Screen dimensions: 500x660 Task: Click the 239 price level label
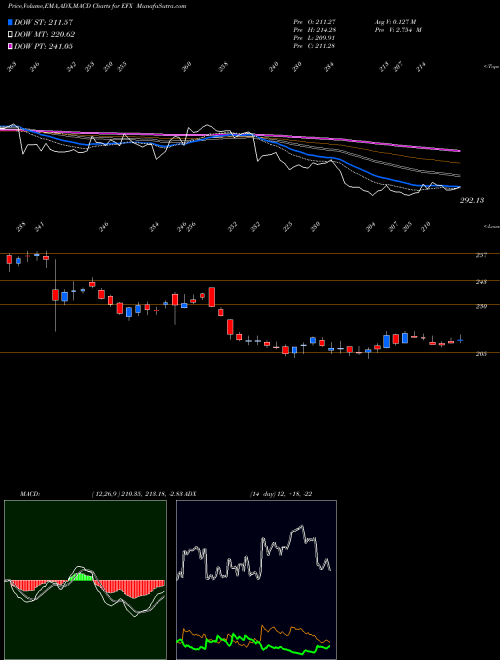(x=481, y=306)
